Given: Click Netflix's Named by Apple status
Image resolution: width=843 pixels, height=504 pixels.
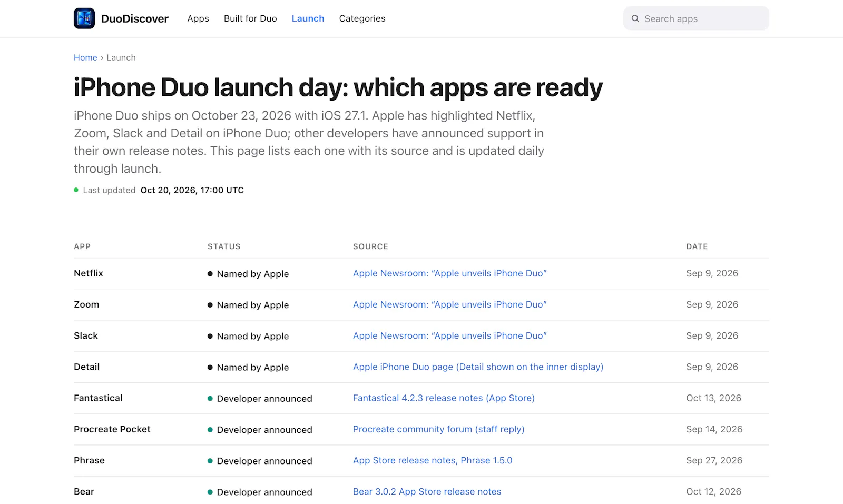Looking at the screenshot, I should tap(248, 274).
